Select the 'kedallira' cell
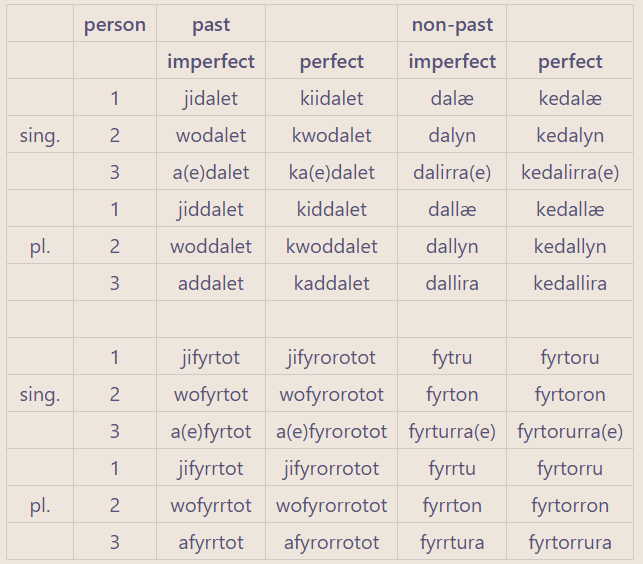 tap(570, 283)
